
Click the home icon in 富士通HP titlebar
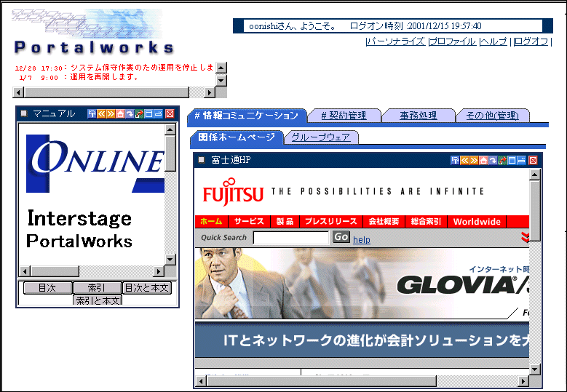[483, 161]
